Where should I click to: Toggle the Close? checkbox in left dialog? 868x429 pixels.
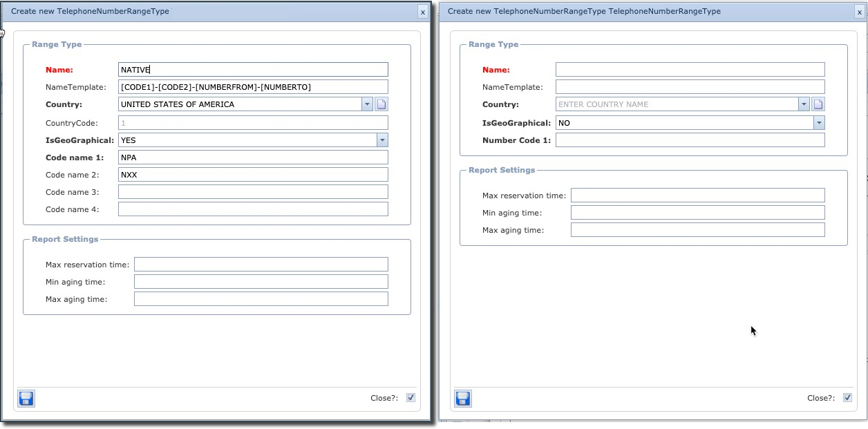411,398
